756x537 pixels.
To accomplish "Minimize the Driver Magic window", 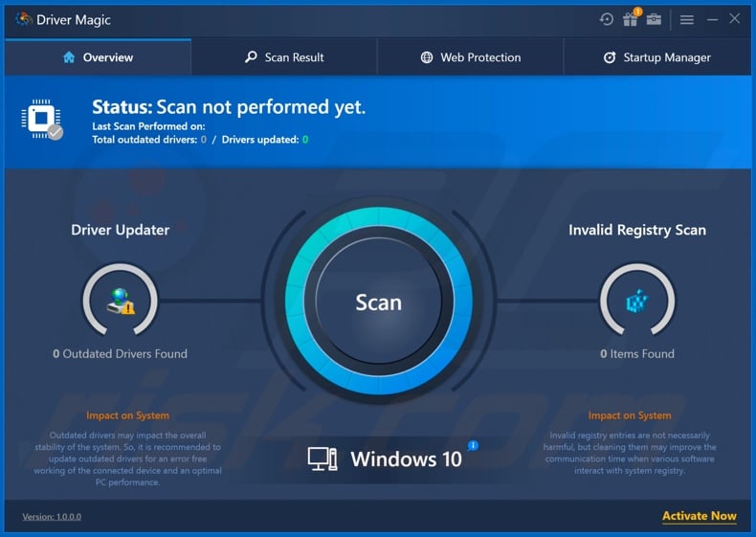I will (x=713, y=20).
